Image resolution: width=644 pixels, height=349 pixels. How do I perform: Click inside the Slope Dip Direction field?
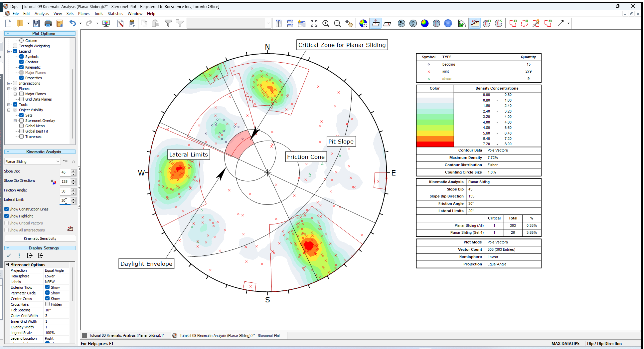click(x=66, y=181)
